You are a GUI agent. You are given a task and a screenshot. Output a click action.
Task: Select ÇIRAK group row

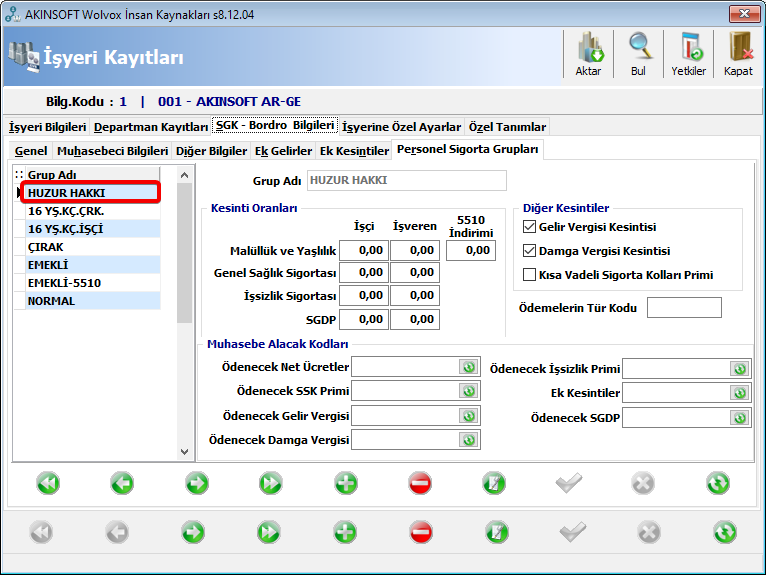[93, 247]
